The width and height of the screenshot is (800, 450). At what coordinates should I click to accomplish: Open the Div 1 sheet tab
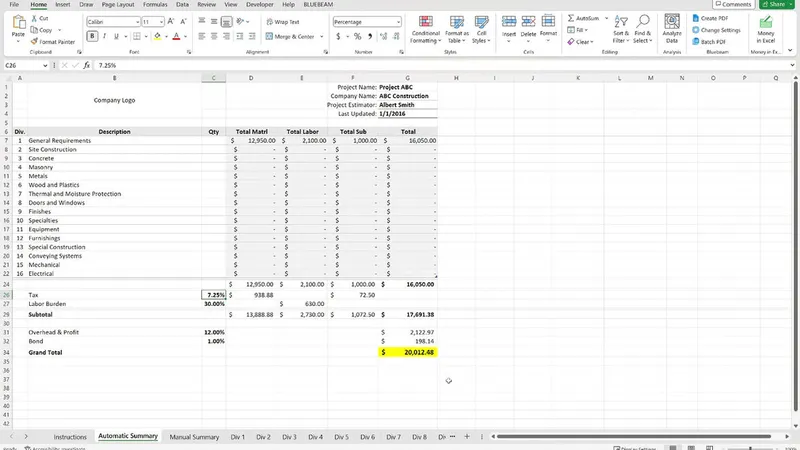pos(238,437)
